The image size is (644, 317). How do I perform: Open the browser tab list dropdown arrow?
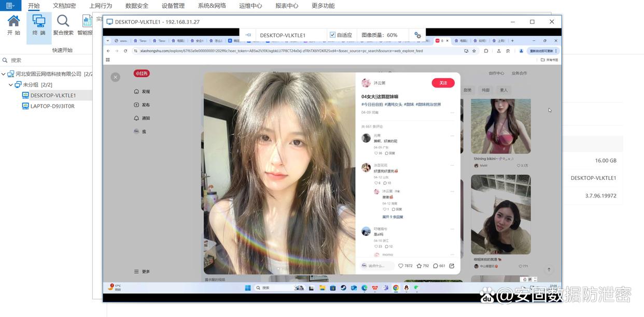pos(108,40)
